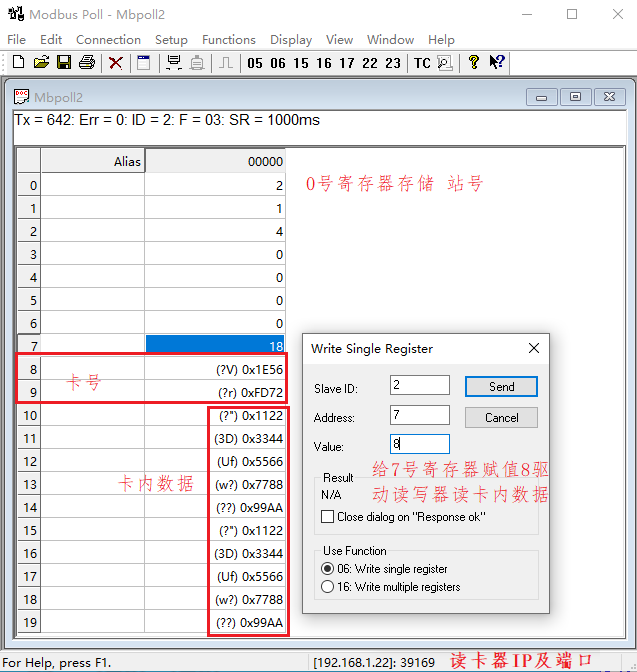This screenshot has width=637, height=672.
Task: Click the 16 function toolbar button
Action: (x=324, y=63)
